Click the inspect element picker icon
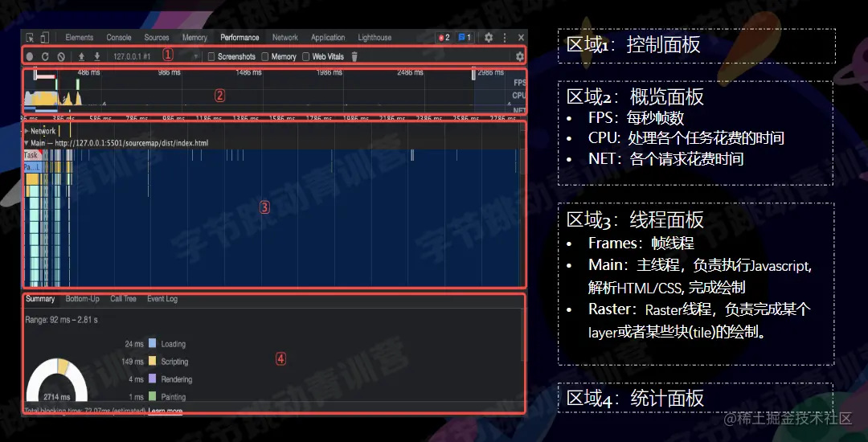The width and height of the screenshot is (868, 442). click(x=30, y=38)
